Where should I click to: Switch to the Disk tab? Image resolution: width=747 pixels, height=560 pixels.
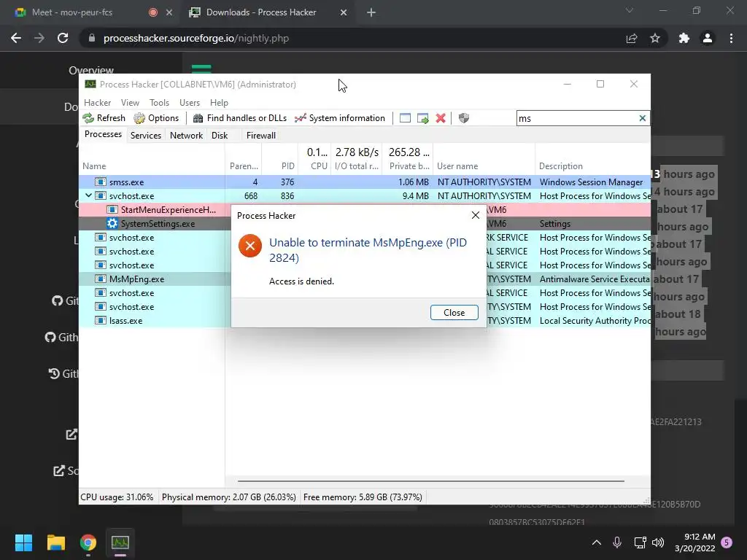point(220,135)
